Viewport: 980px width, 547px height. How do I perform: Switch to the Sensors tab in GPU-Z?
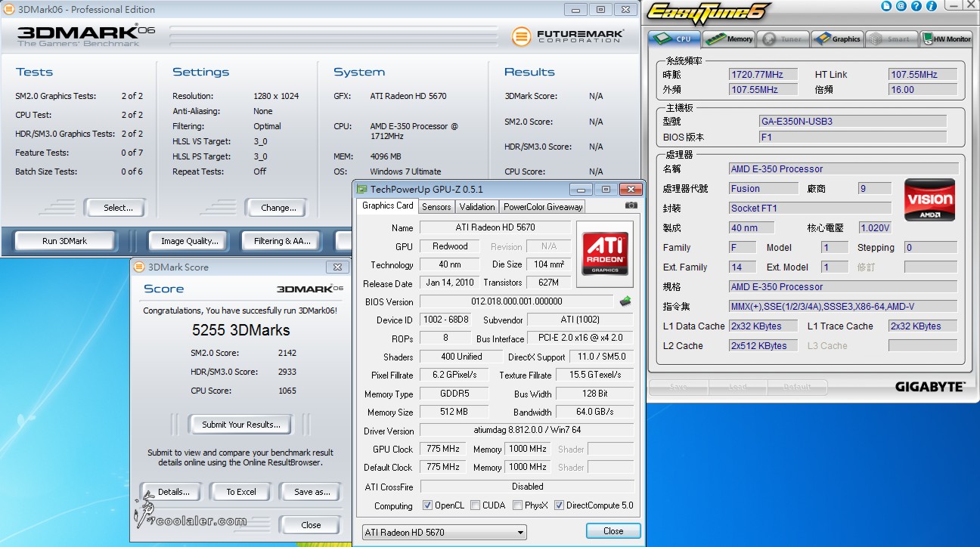(436, 206)
